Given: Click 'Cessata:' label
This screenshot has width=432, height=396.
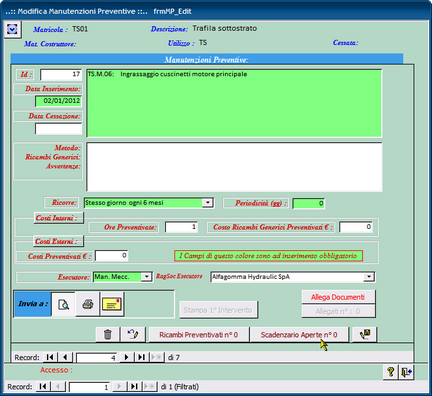Looking at the screenshot, I should (346, 43).
